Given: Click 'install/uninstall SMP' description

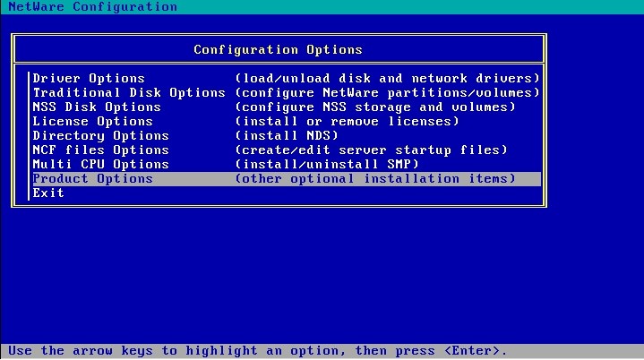Looking at the screenshot, I should click(327, 165).
